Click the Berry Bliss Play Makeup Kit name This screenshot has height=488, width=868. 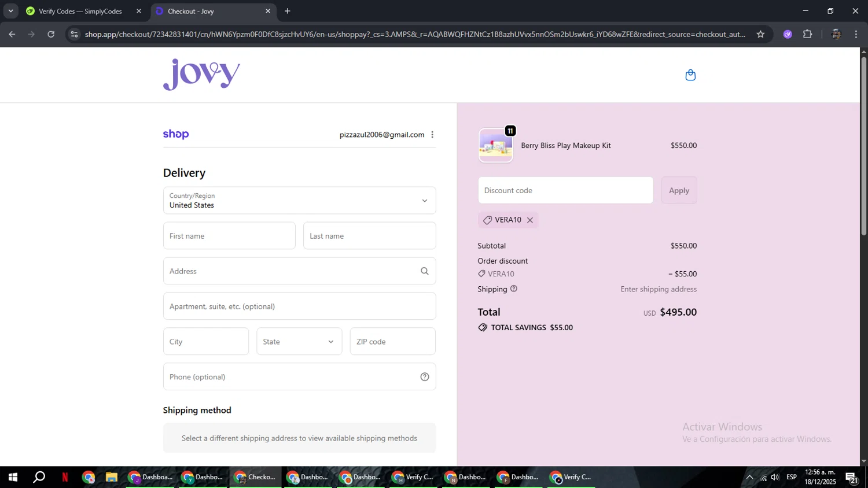pyautogui.click(x=566, y=146)
